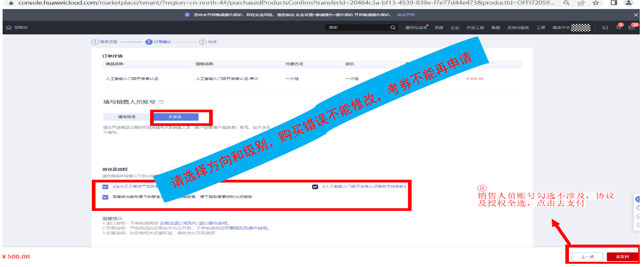644x267 pixels.
Task: Click the browser zoom magnifier icon
Action: point(566,3)
